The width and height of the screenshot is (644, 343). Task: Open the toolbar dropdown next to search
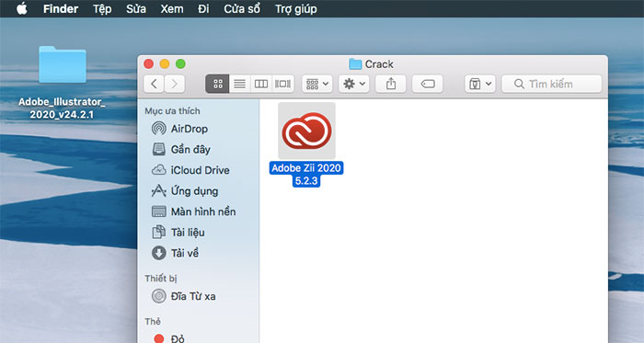click(x=479, y=84)
